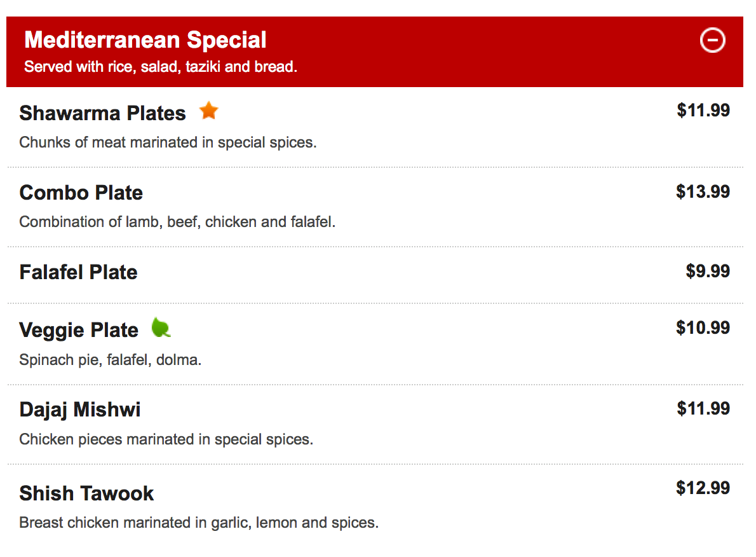Click the orange star beside Shawarma Plates
This screenshot has width=756, height=557.
(x=208, y=111)
